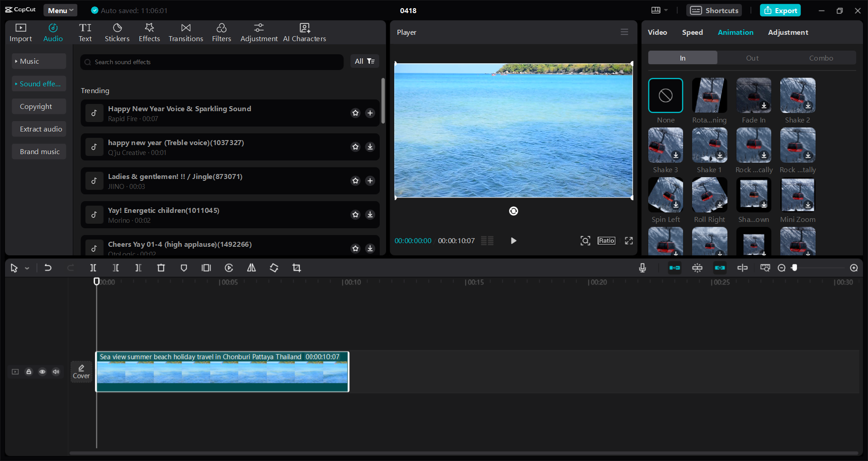Image resolution: width=868 pixels, height=461 pixels.
Task: Lock the main video track
Action: click(28, 372)
